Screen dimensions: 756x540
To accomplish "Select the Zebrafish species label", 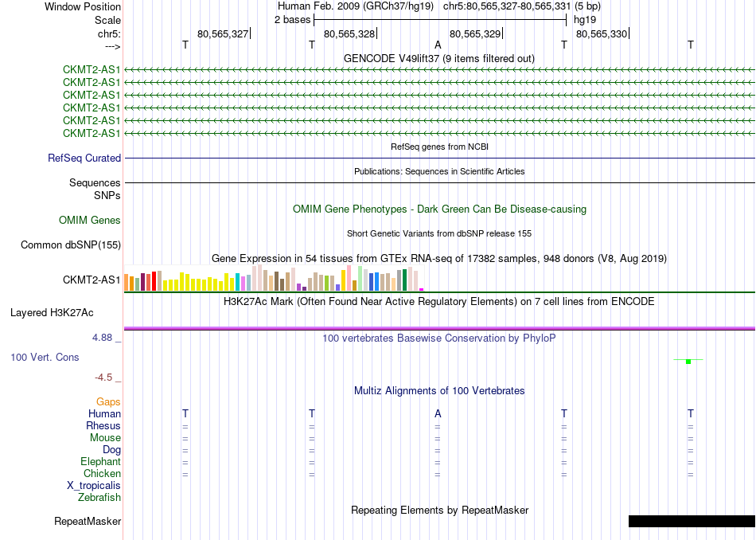I will pos(99,497).
